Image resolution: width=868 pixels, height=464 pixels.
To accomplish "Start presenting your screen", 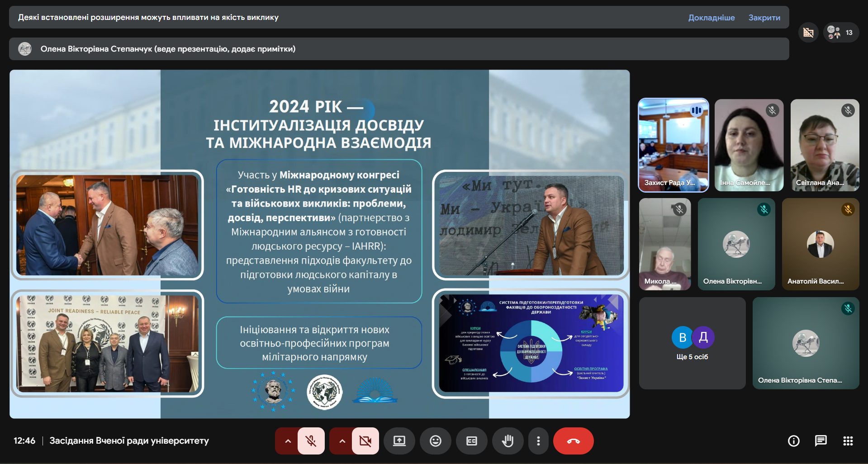I will pos(399,441).
